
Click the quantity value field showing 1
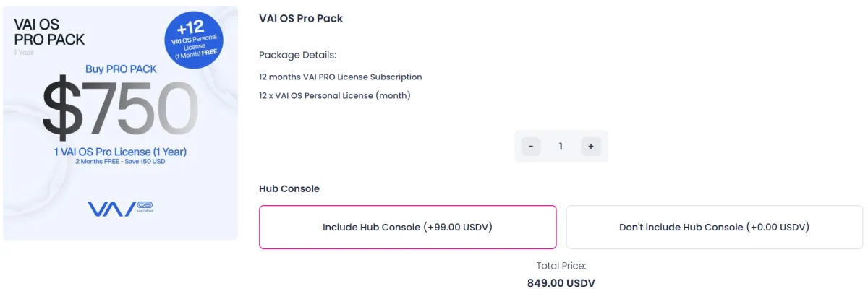561,147
